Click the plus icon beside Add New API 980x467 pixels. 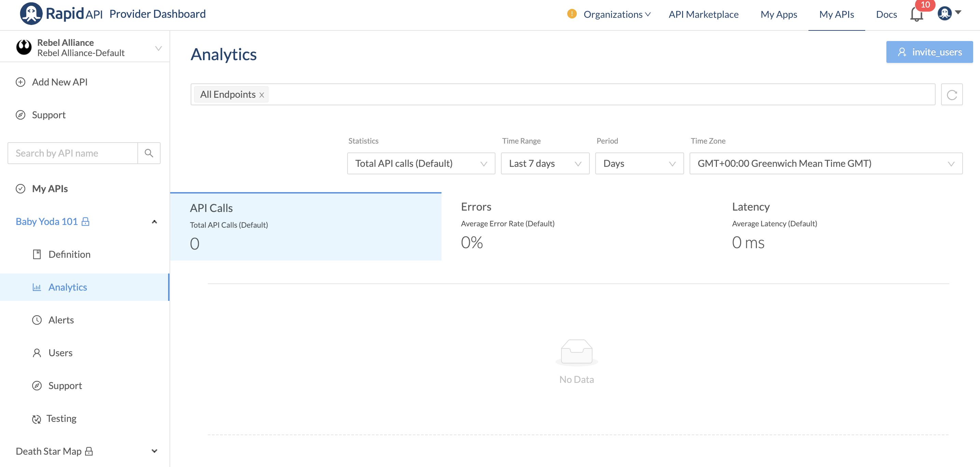pyautogui.click(x=21, y=82)
